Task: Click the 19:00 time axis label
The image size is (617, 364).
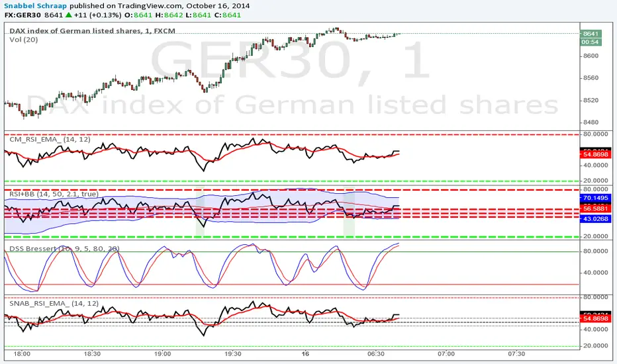Action: coord(162,354)
